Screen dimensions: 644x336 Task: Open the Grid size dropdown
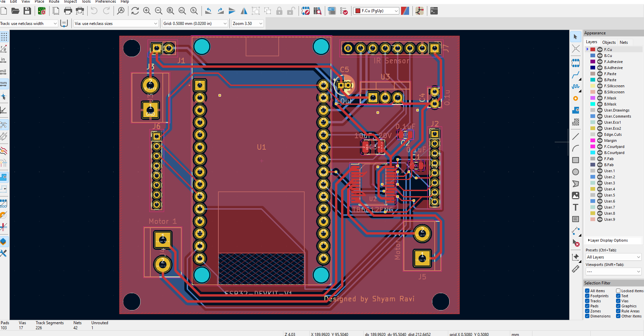coord(225,23)
